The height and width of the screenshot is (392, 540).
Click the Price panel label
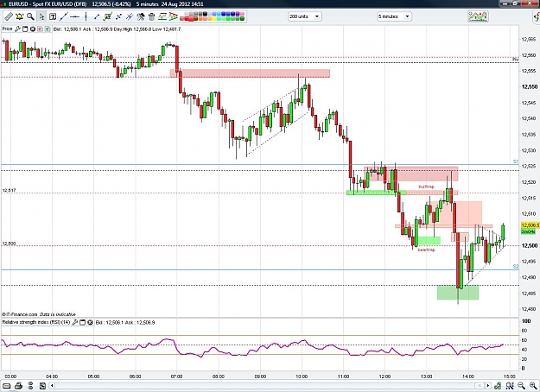[7, 28]
